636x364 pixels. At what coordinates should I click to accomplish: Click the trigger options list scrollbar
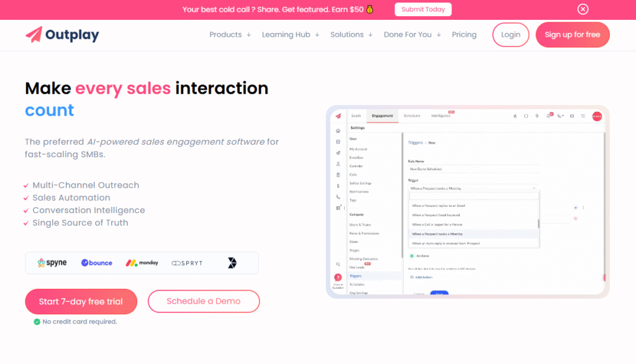coord(538,224)
